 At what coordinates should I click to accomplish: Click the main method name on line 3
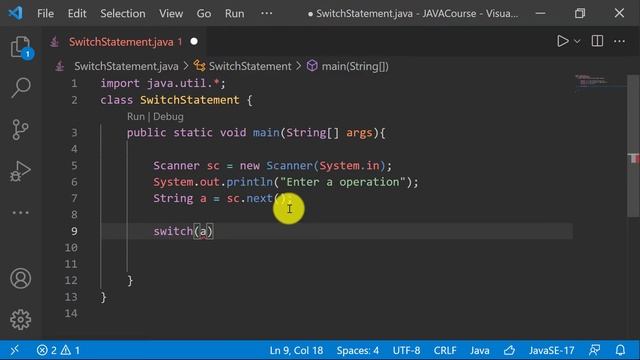(266, 133)
